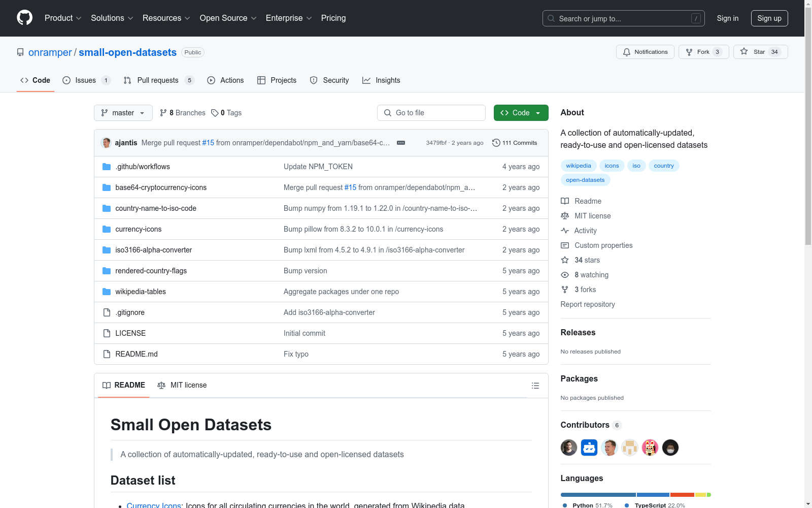
Task: Open the wikipedia-tables folder
Action: coord(141,292)
